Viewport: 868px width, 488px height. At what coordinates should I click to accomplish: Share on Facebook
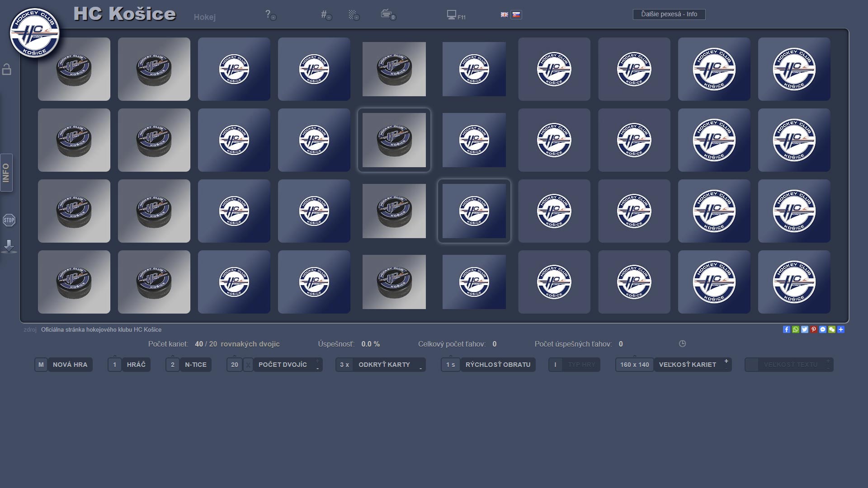787,329
